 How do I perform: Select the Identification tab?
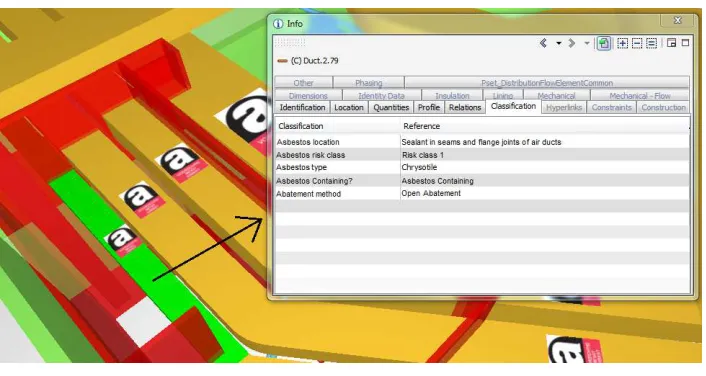click(x=302, y=107)
